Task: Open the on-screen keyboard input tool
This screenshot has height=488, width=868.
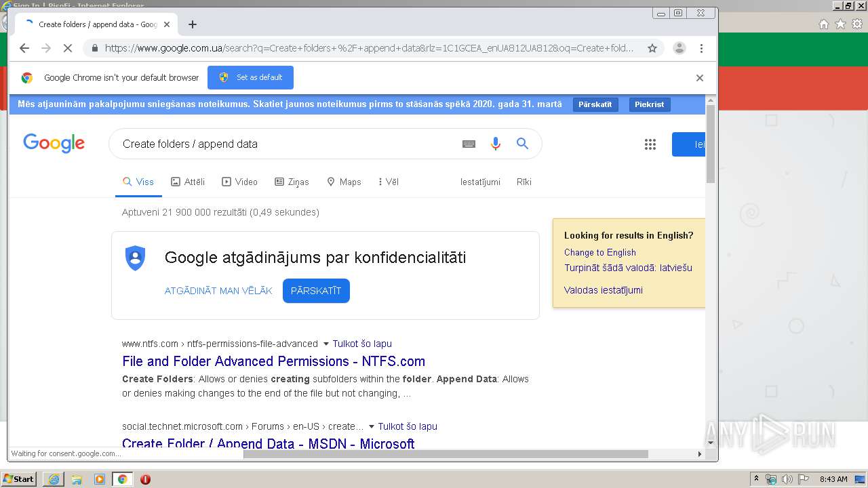Action: pos(469,144)
